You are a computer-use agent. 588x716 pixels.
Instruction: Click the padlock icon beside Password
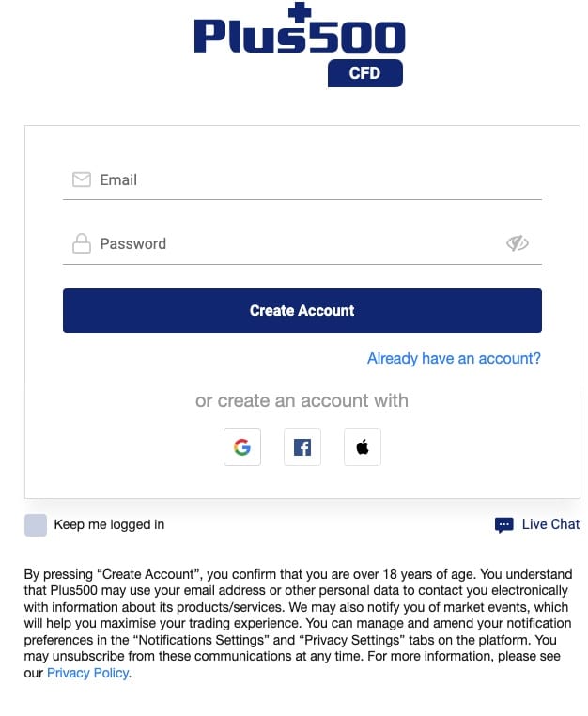82,243
